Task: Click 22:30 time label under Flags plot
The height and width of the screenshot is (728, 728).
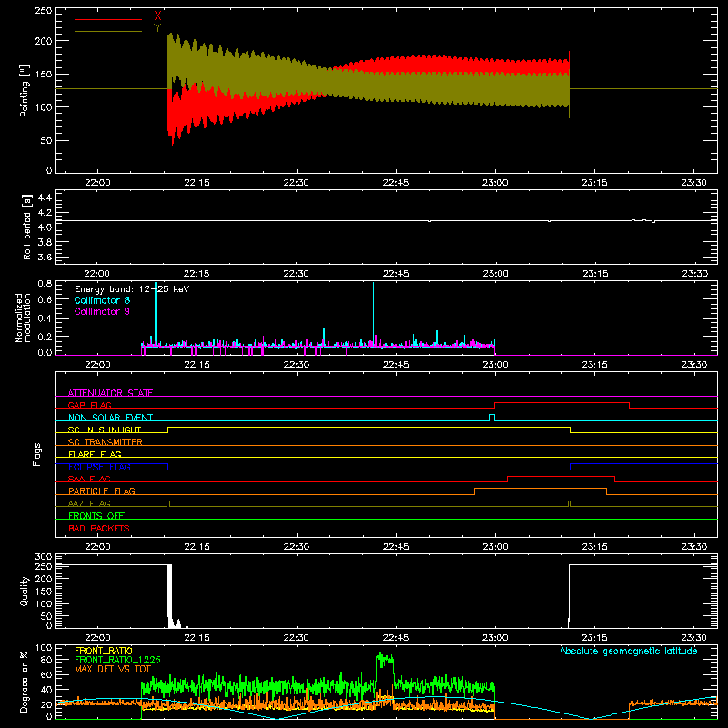Action: point(297,547)
